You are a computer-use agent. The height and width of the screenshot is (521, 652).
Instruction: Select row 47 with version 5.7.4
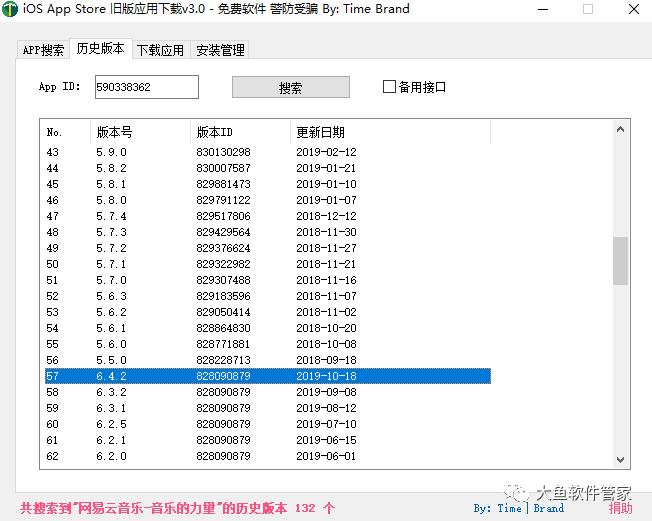(268, 216)
